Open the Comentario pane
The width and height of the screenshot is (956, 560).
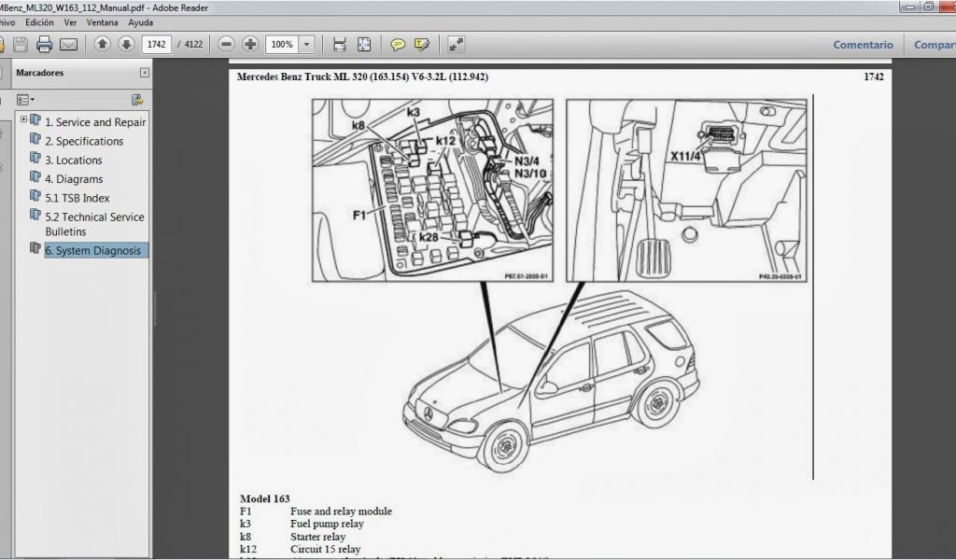tap(863, 45)
